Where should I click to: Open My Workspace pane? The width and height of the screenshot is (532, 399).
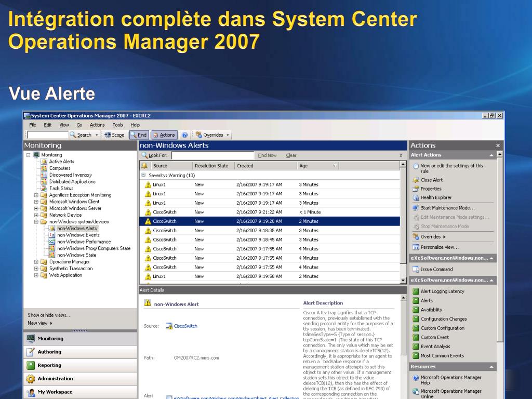(x=81, y=392)
